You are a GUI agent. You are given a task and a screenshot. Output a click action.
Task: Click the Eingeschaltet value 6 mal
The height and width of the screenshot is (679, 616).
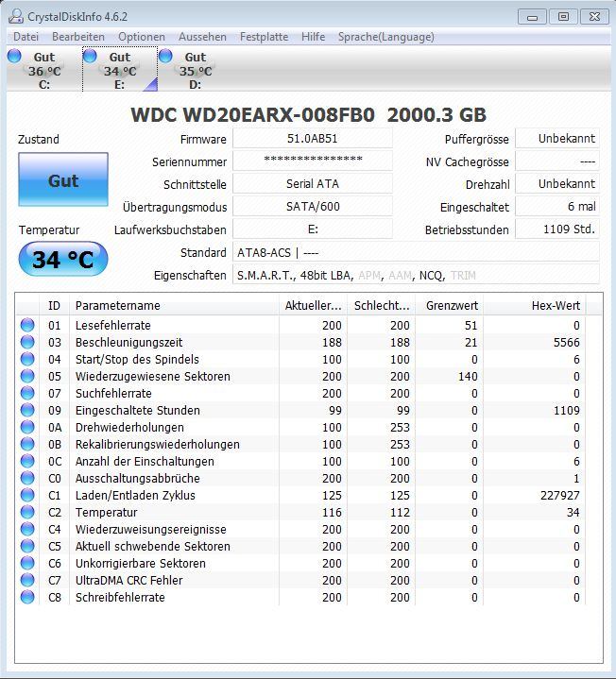[557, 207]
